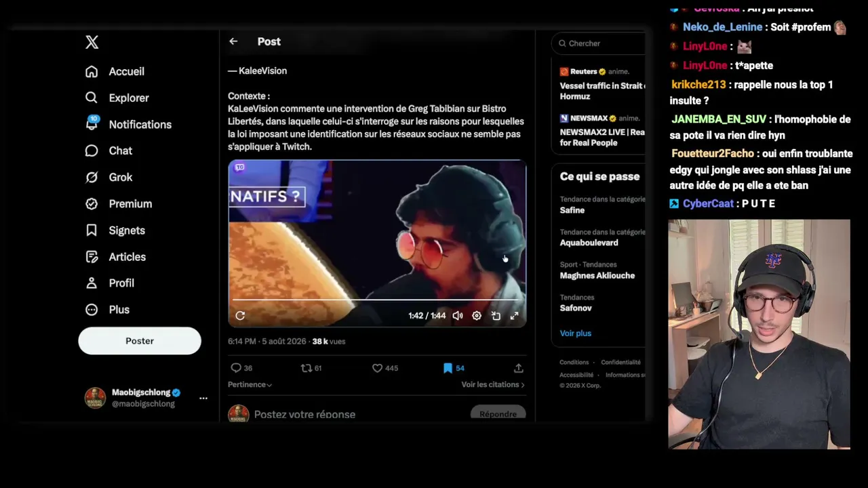Click the Poster button
This screenshot has width=868, height=488.
(140, 341)
